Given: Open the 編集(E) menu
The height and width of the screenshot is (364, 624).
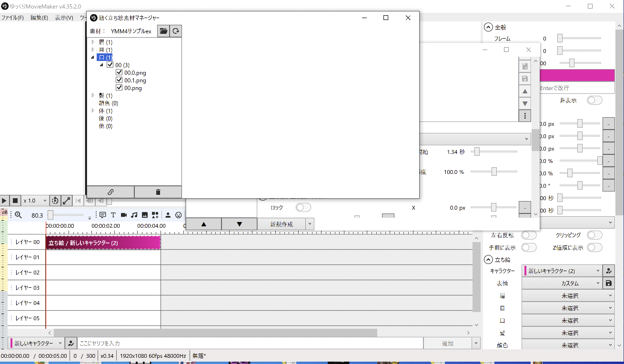Looking at the screenshot, I should click(39, 18).
